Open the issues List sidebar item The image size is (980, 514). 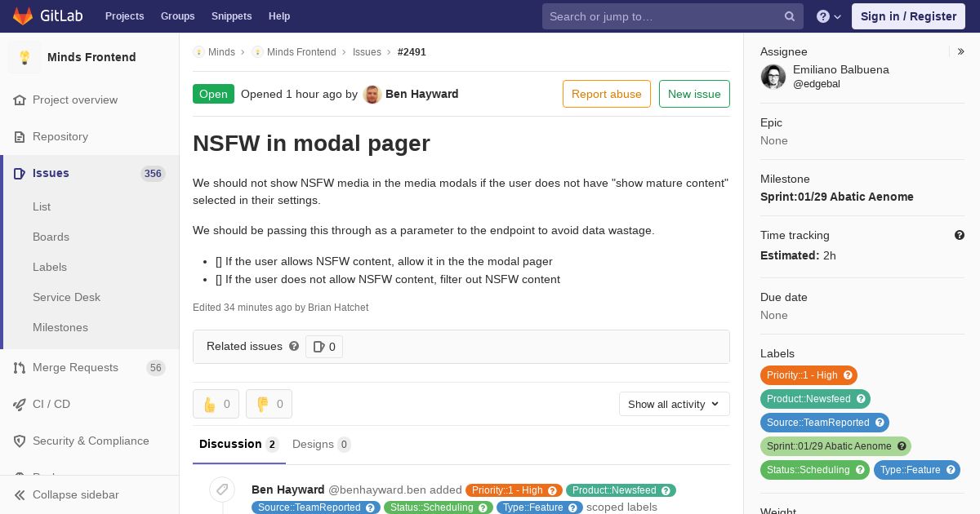(42, 206)
